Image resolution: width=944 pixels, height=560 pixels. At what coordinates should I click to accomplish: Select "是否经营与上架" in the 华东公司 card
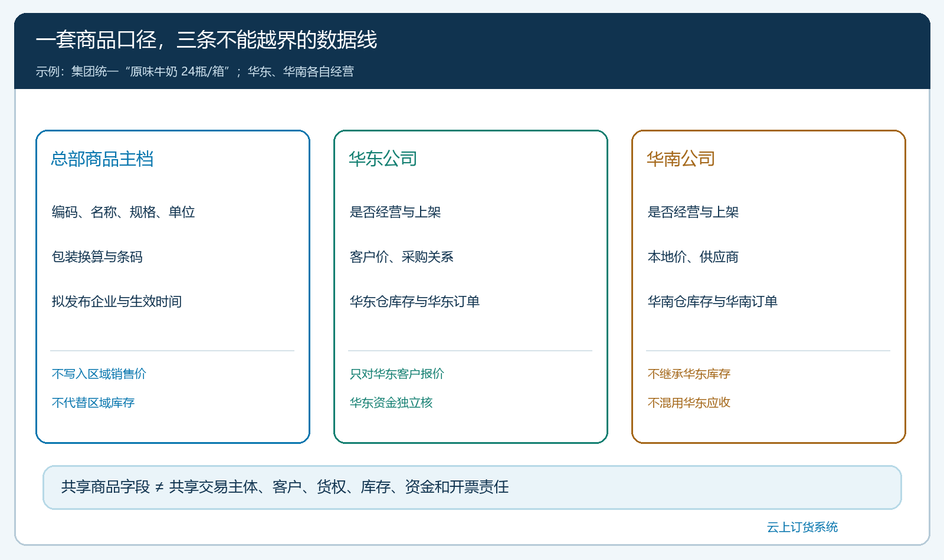[395, 212]
